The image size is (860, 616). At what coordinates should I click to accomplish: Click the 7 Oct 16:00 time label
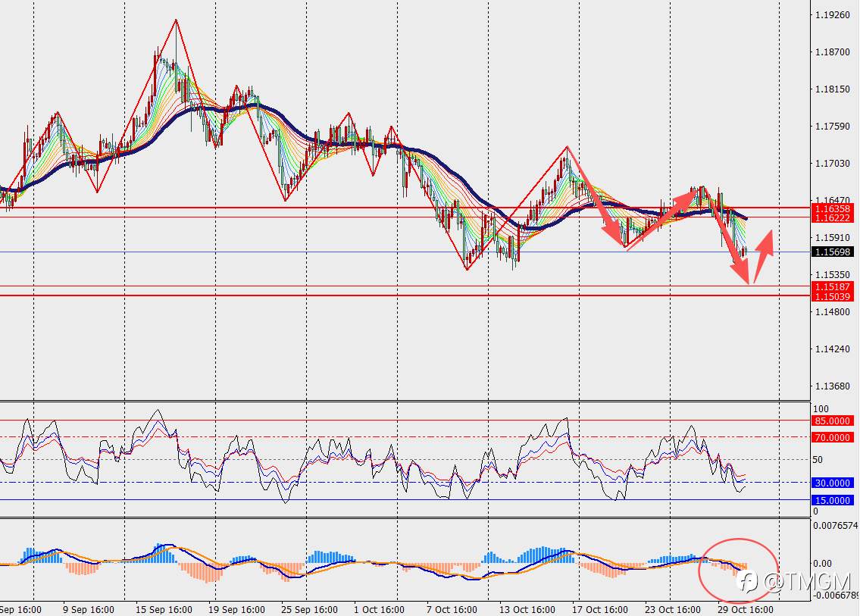[x=452, y=609]
